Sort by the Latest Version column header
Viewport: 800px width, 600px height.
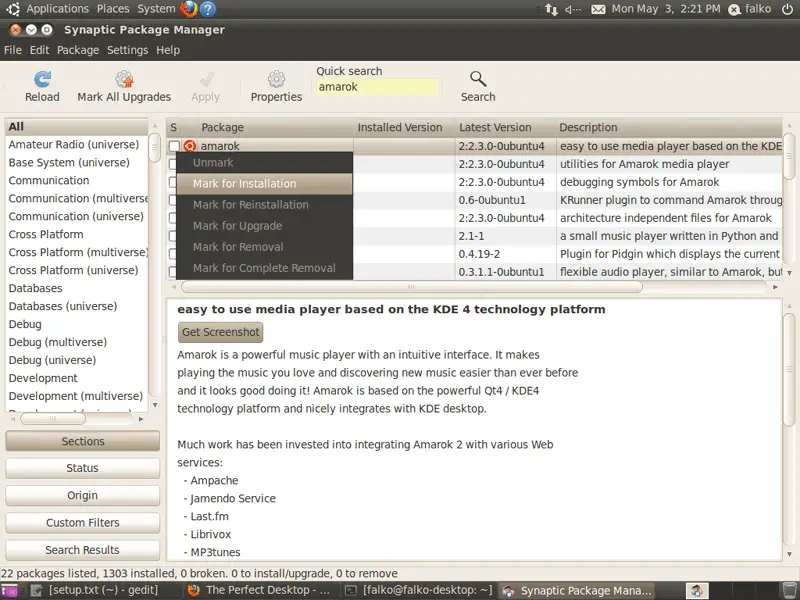(x=505, y=127)
